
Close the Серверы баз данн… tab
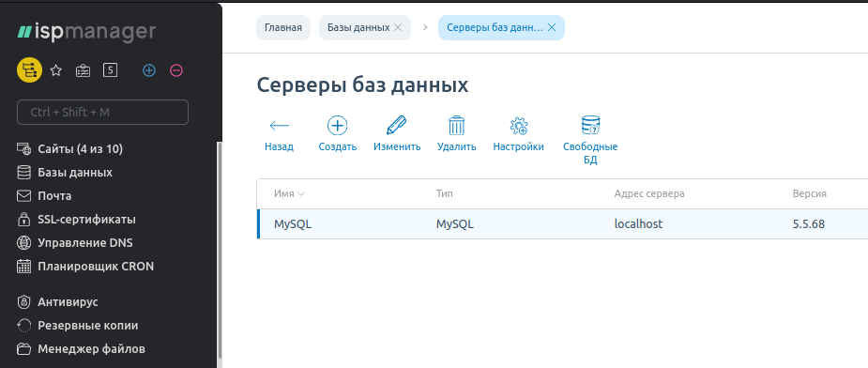[x=552, y=28]
